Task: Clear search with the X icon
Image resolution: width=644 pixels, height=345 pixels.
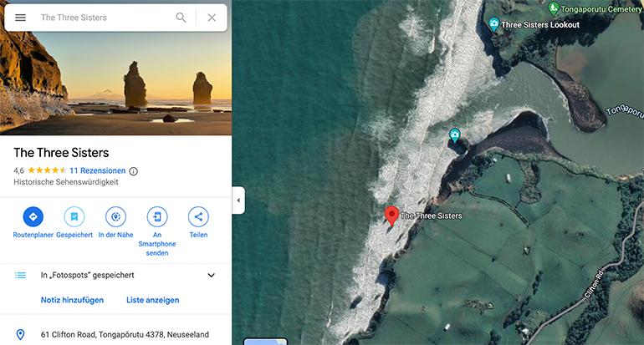Action: click(x=212, y=18)
